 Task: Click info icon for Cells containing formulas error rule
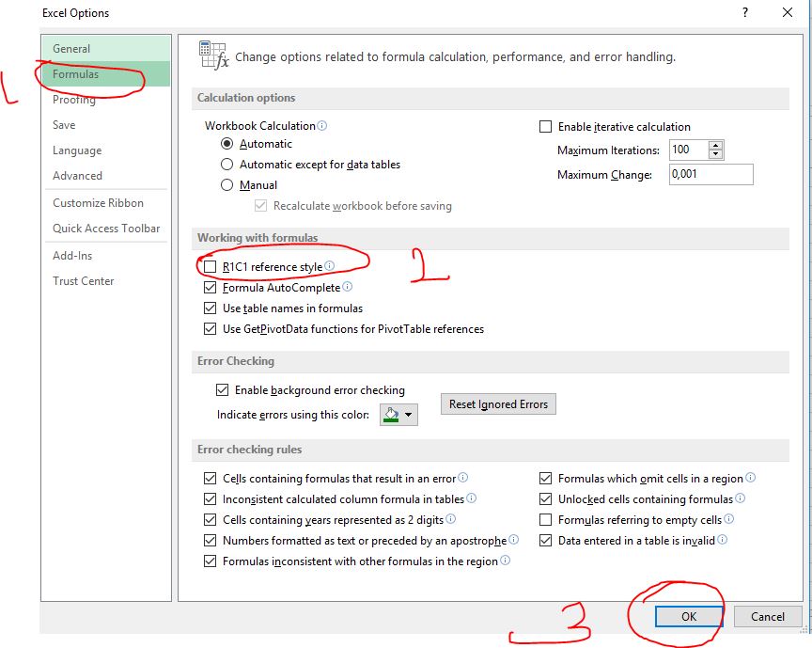(463, 478)
